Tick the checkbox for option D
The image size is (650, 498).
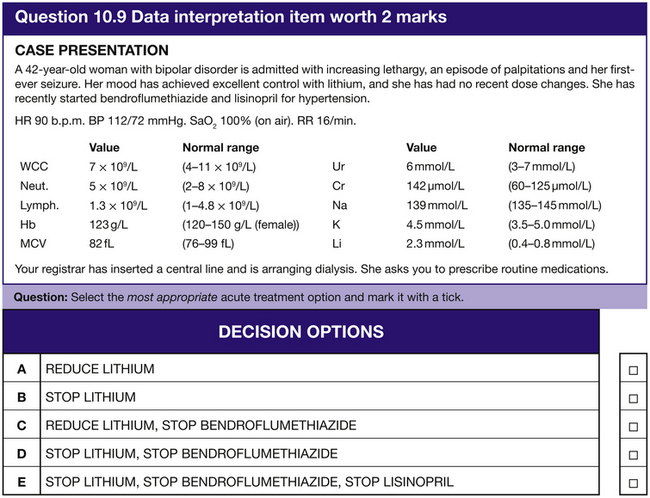[x=632, y=454]
